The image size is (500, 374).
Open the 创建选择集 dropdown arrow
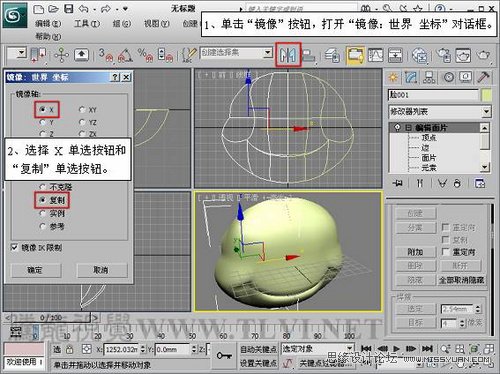[268, 53]
